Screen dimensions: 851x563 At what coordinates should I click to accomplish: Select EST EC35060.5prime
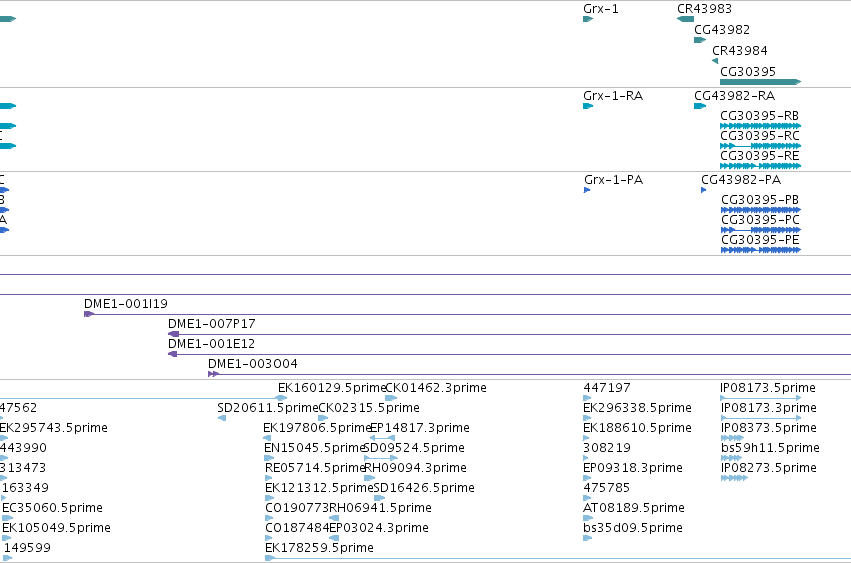[7, 518]
